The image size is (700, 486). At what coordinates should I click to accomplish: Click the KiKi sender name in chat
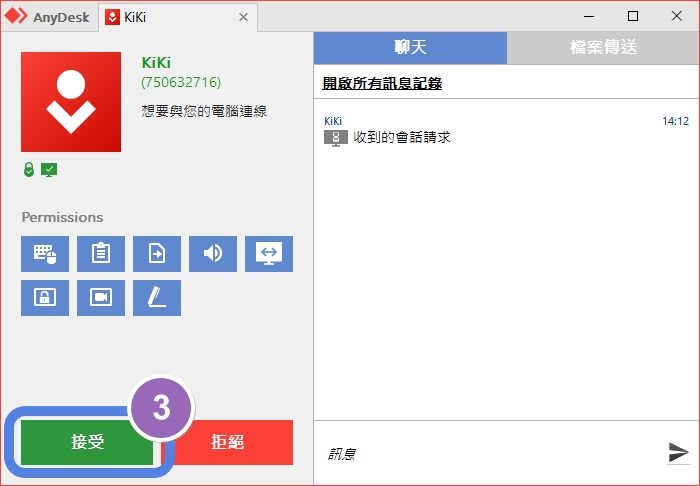point(333,121)
